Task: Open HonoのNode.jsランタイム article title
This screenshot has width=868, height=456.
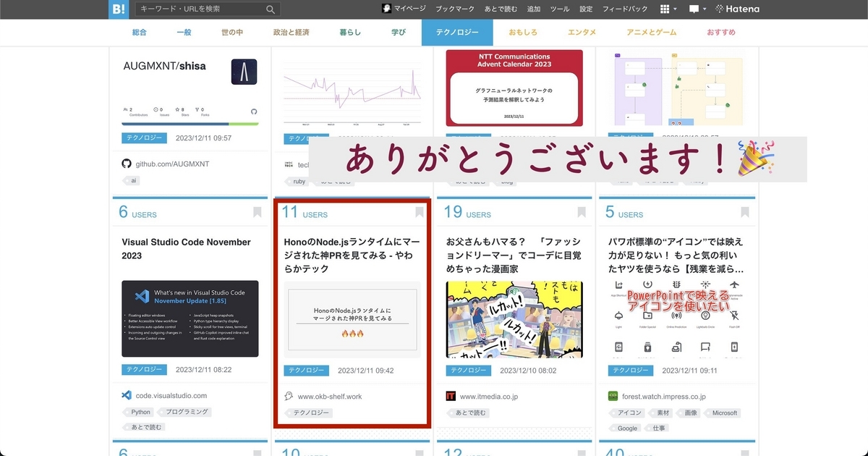Action: click(352, 256)
